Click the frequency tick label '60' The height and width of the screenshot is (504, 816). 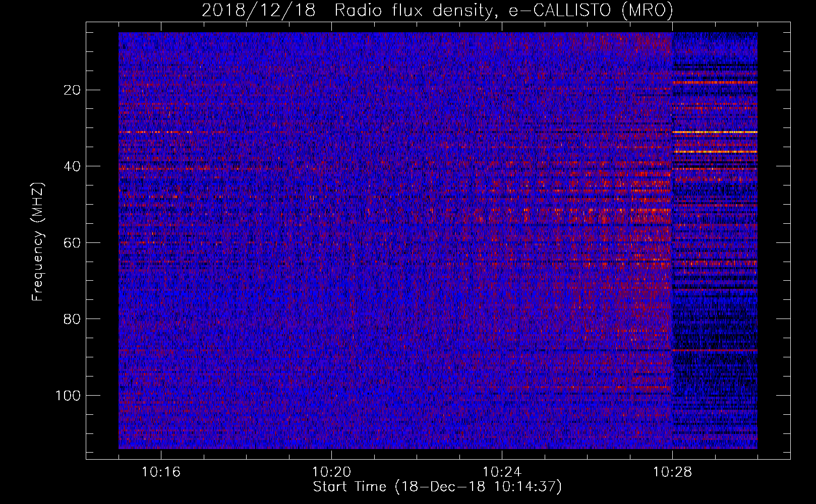(73, 243)
